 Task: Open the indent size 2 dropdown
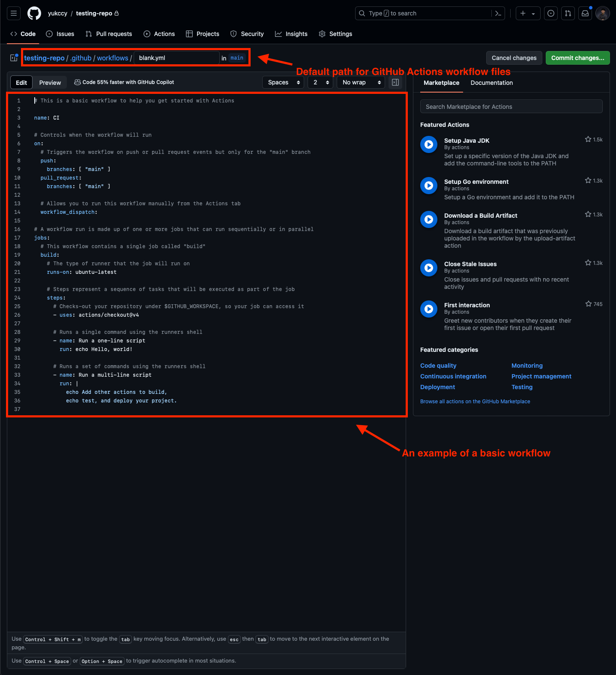[320, 82]
